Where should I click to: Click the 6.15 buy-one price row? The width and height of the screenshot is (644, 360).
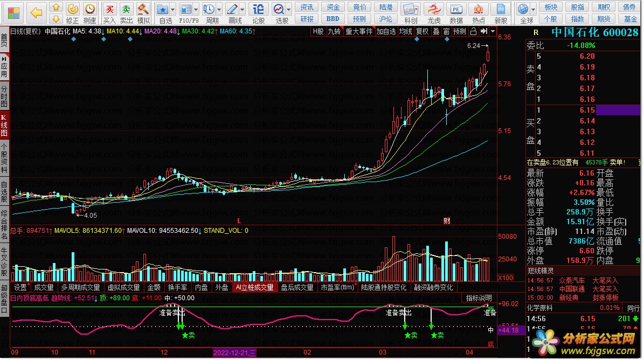(x=583, y=110)
